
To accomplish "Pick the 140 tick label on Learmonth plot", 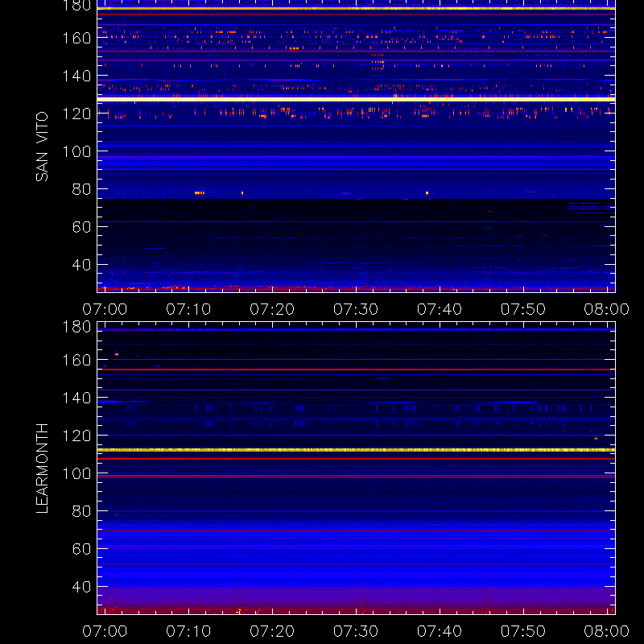I will coord(76,398).
